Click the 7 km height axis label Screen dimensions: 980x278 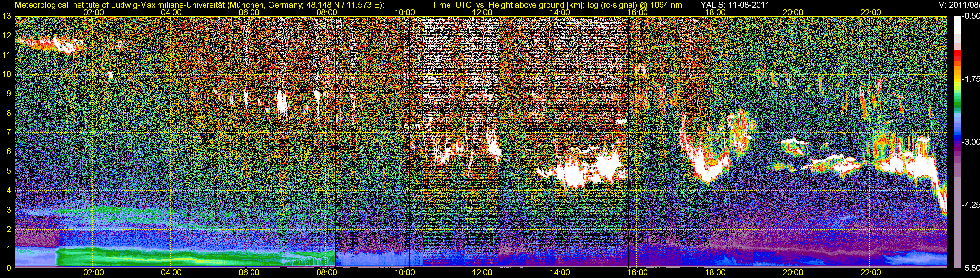pyautogui.click(x=10, y=132)
